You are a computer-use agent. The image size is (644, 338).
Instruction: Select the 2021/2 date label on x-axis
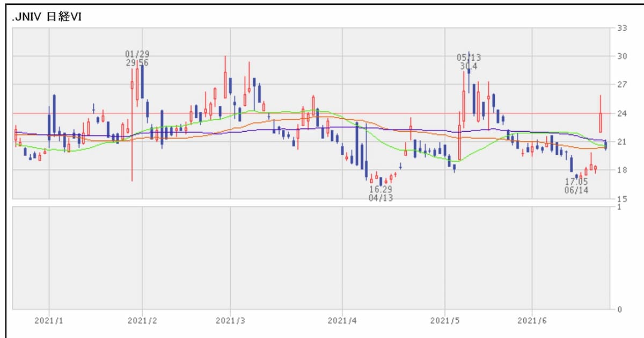pyautogui.click(x=142, y=321)
